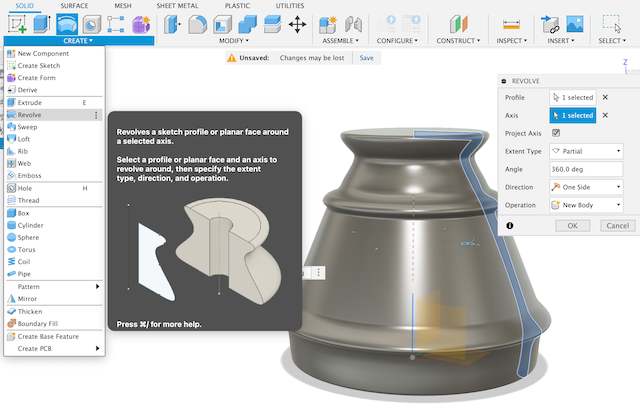Click the Create Sketch toolbar icon

pos(16,24)
